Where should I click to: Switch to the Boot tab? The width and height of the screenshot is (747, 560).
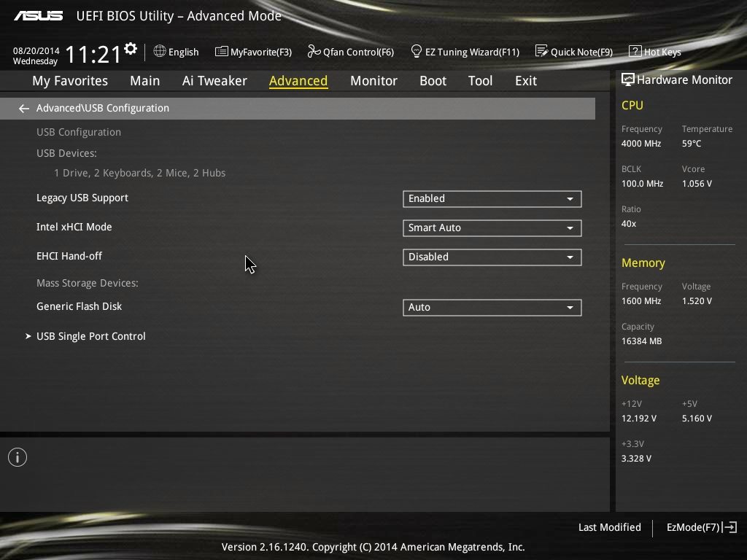click(433, 81)
